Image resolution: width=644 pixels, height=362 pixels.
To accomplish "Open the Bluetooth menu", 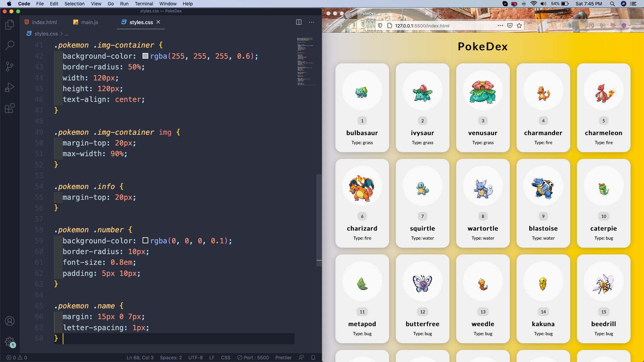I will tap(524, 4).
